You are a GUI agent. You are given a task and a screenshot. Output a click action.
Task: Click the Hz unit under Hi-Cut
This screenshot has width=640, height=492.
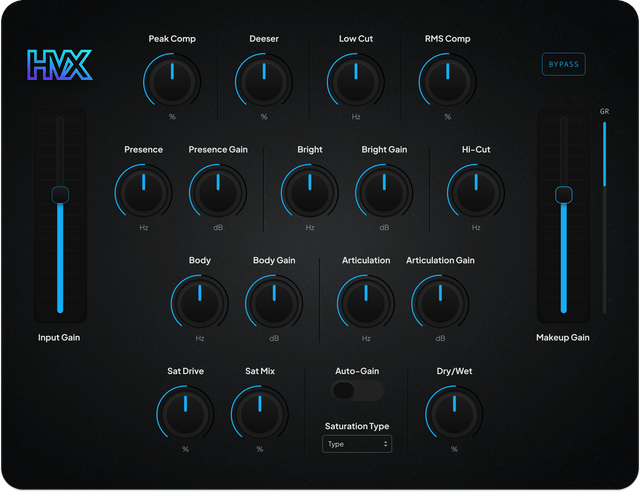[476, 227]
